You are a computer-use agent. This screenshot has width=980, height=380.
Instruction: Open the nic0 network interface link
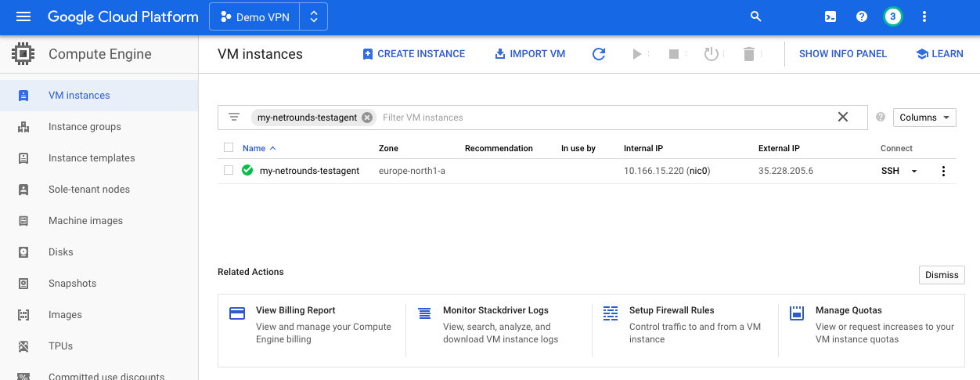(698, 171)
